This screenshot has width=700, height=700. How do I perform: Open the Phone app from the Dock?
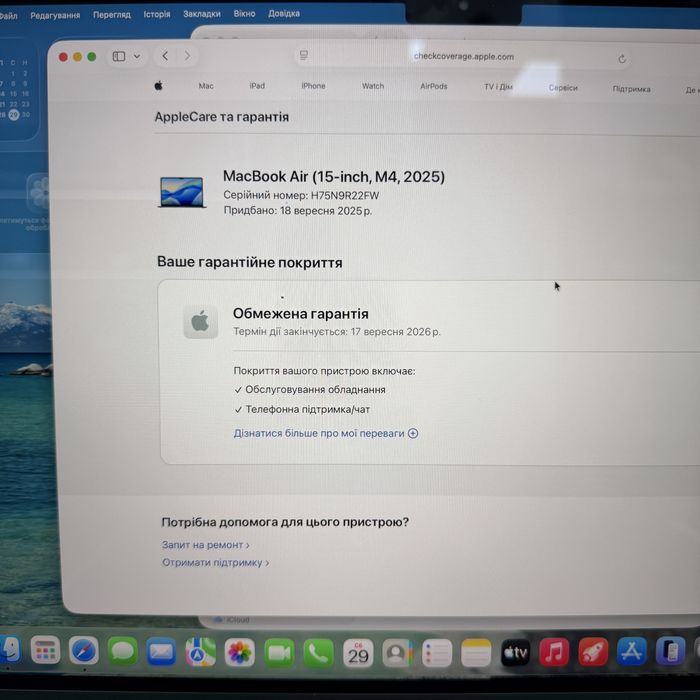tap(318, 654)
